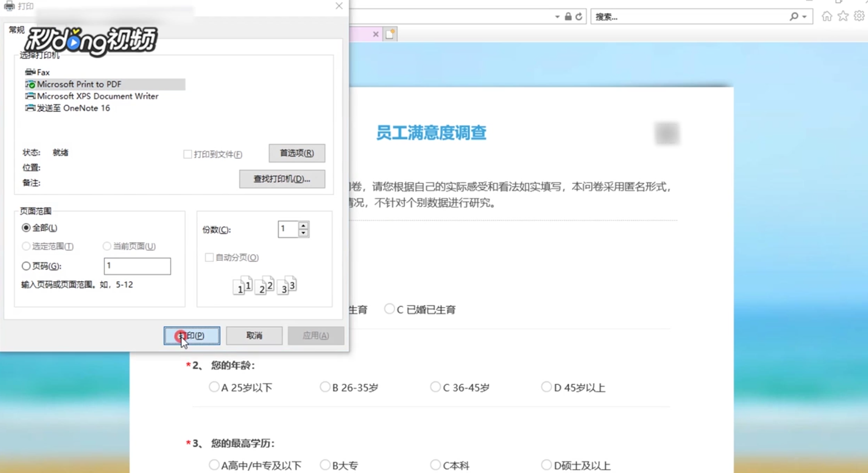Choose Microsoft XPS Document Writer printer
Screen dimensions: 868x473
[x=97, y=96]
